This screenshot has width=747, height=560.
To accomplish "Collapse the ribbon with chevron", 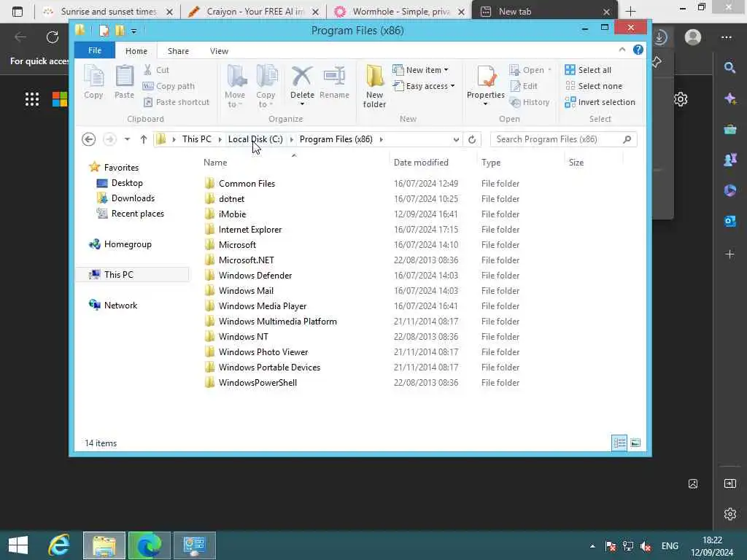I will click(x=622, y=50).
